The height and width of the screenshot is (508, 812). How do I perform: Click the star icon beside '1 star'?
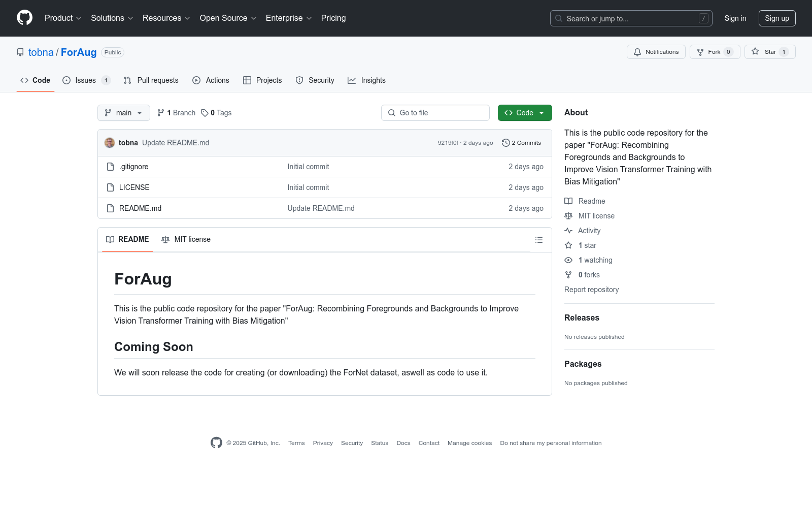568,245
